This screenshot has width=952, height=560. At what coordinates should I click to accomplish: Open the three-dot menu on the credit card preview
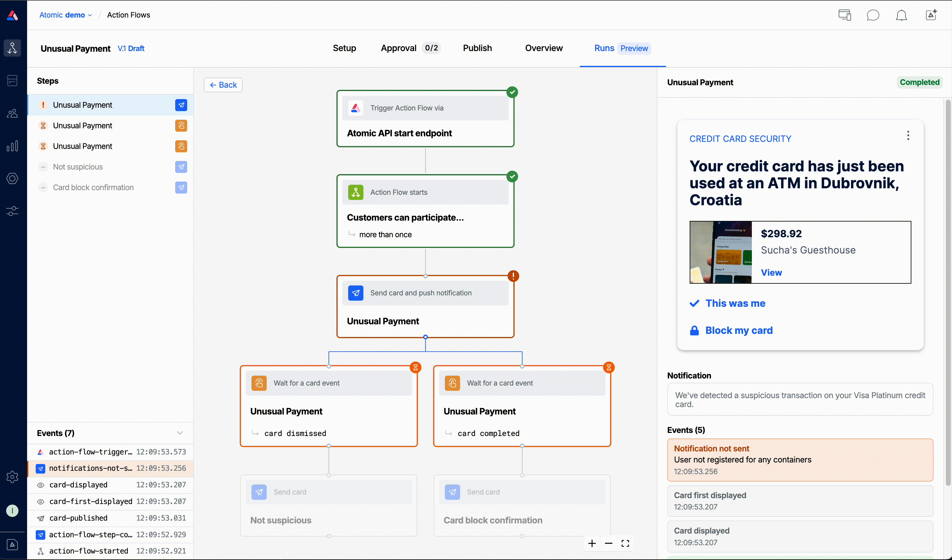point(908,136)
